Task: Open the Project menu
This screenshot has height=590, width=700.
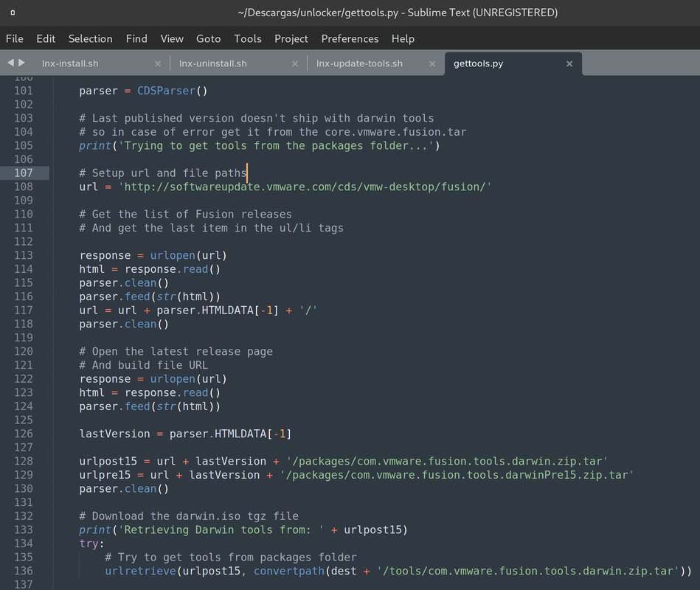Action: 291,39
